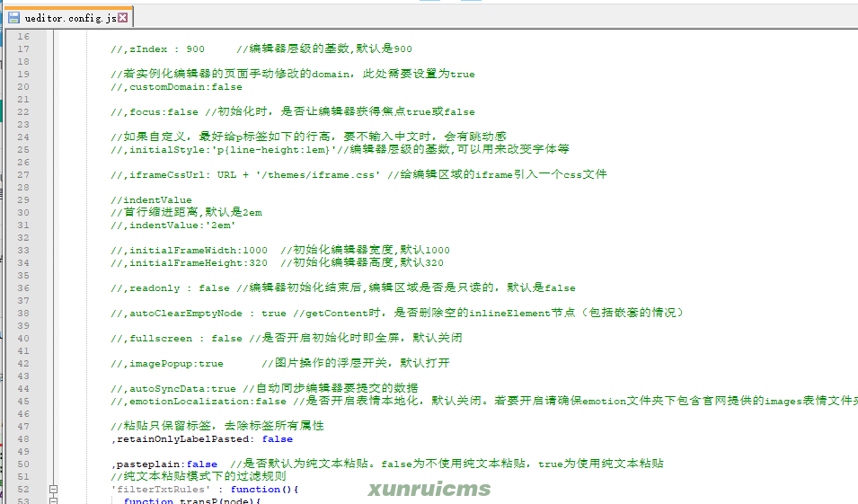Close the ueditor.config.js tab with its red X
The width and height of the screenshot is (858, 504).
point(123,17)
